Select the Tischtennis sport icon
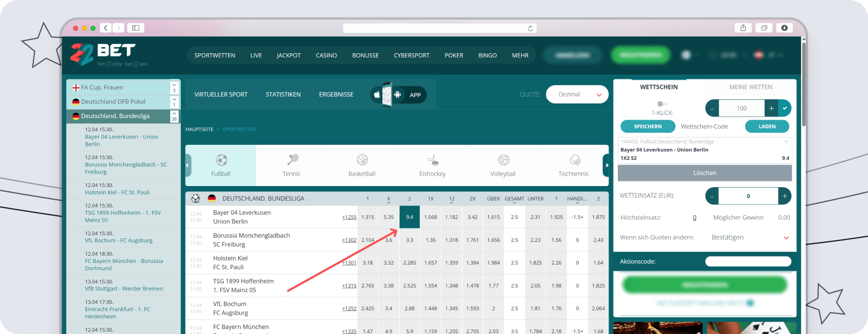Screen dimensions: 868x334 [575, 159]
